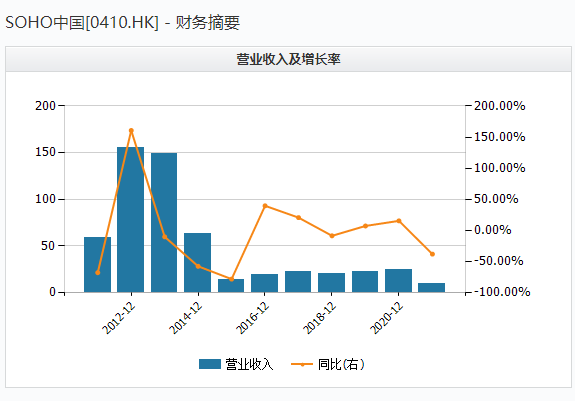Click the growth line point at 2016-12
The width and height of the screenshot is (575, 401).
pos(265,206)
